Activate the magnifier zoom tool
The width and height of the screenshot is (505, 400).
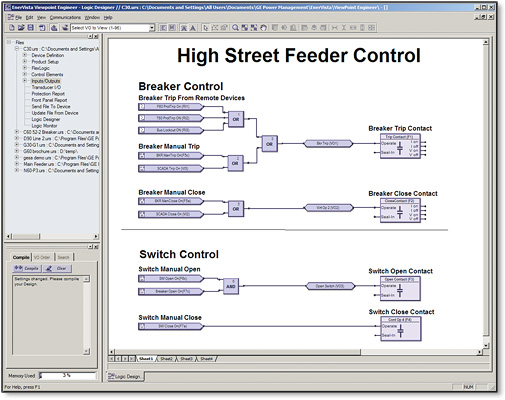235,28
